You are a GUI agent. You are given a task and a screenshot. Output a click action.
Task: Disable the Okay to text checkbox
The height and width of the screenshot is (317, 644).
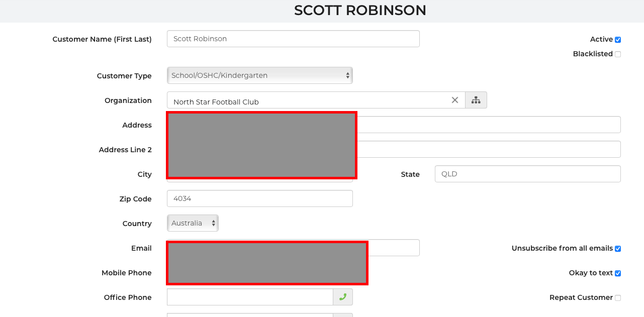click(618, 273)
